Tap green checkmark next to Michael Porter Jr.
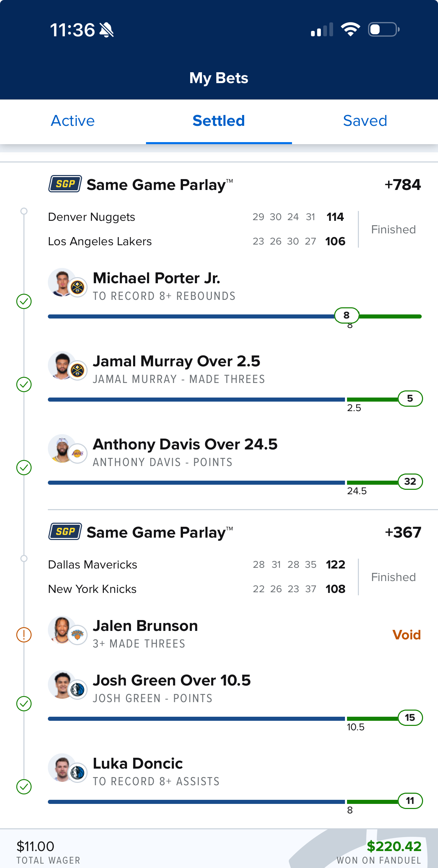Viewport: 438px width, 868px height. tap(24, 301)
